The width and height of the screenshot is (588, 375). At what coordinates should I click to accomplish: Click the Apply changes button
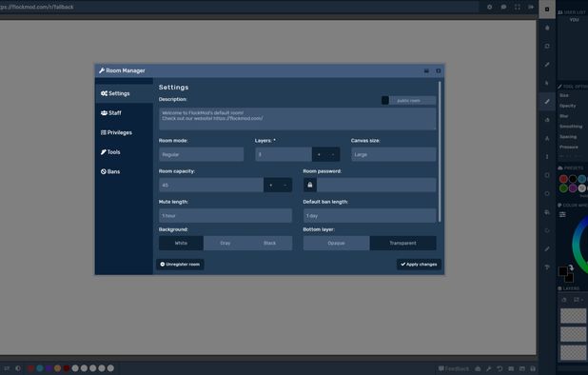419,265
